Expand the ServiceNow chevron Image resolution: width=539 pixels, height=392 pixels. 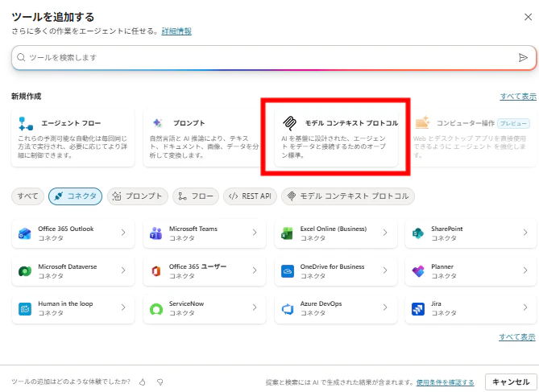coord(255,307)
